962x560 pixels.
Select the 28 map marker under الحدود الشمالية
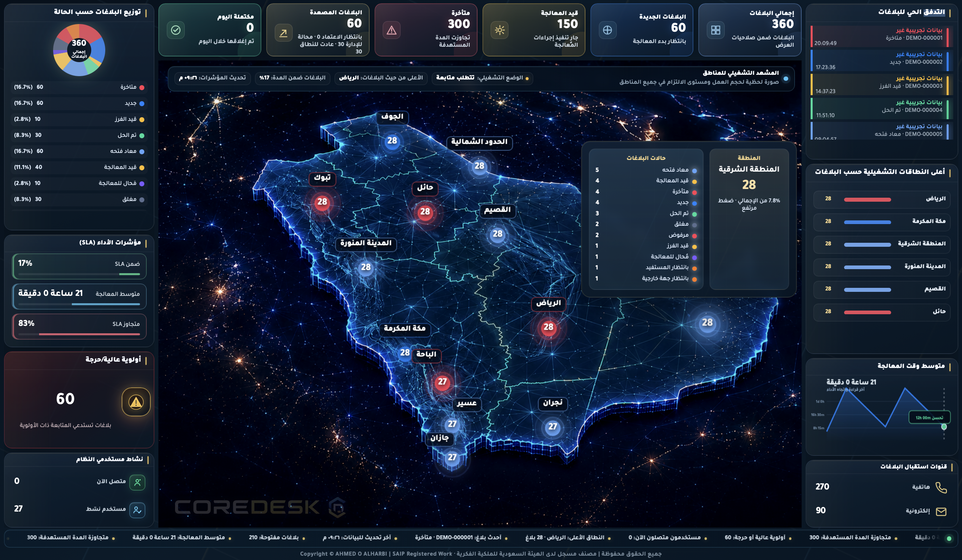[x=479, y=166]
